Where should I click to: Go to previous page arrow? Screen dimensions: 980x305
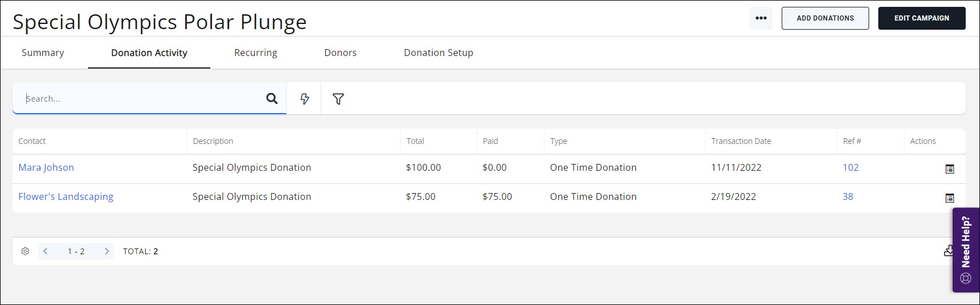pos(46,251)
